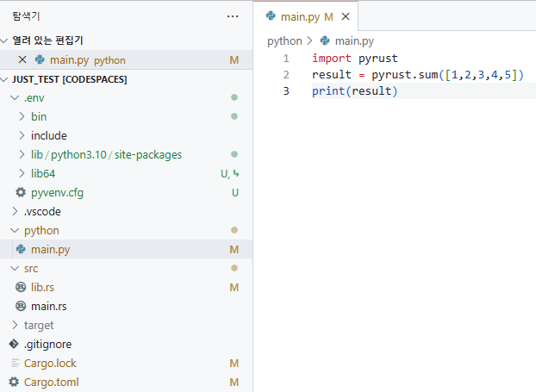Open the explorer more actions ellipsis menu
536x392 pixels.
click(233, 16)
